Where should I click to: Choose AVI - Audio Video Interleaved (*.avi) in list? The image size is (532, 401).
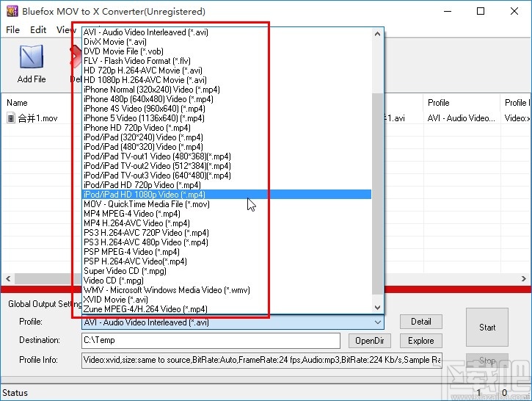click(227, 32)
